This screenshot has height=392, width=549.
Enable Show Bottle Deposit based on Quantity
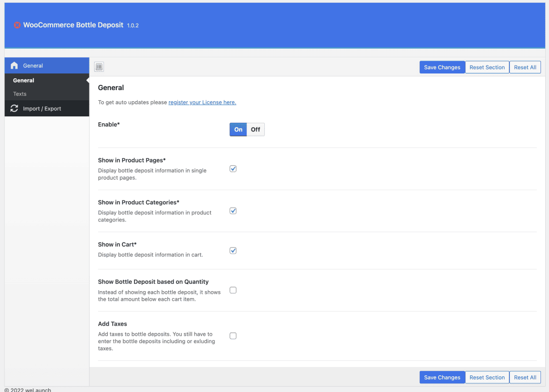[x=233, y=290]
